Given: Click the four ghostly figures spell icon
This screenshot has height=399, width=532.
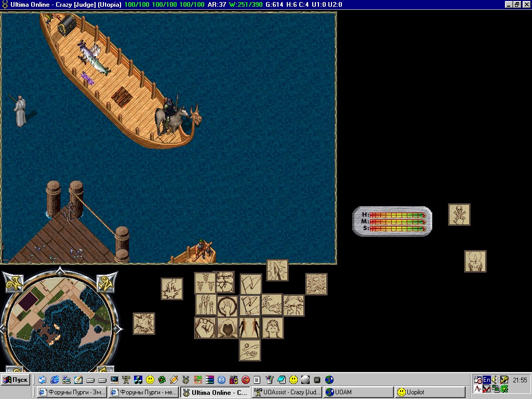Looking at the screenshot, I should tap(206, 305).
